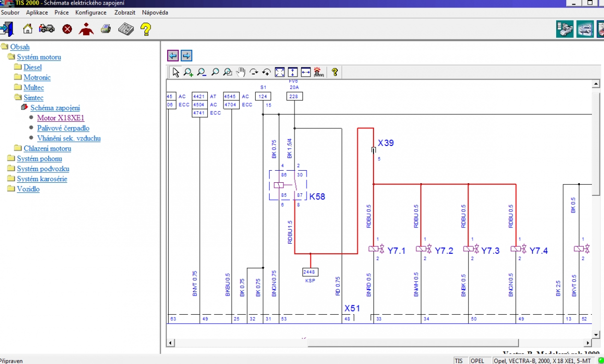The height and width of the screenshot is (364, 604).
Task: Select the zoom in magnifier tool
Action: point(189,72)
